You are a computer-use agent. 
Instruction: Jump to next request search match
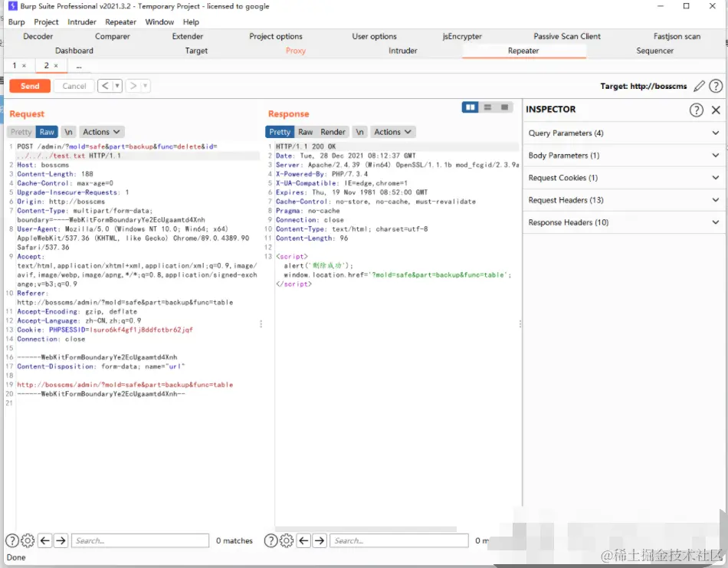pos(61,540)
